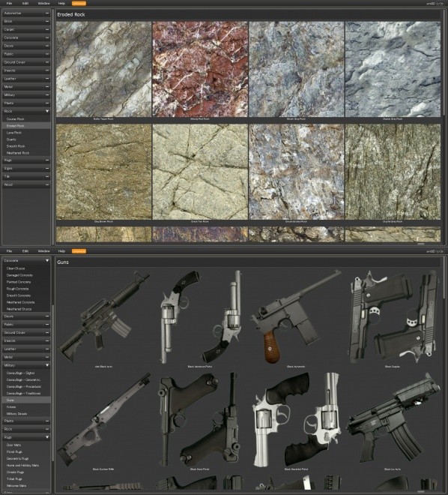The width and height of the screenshot is (448, 495).
Task: Expand the Brick category
Action: (x=26, y=21)
